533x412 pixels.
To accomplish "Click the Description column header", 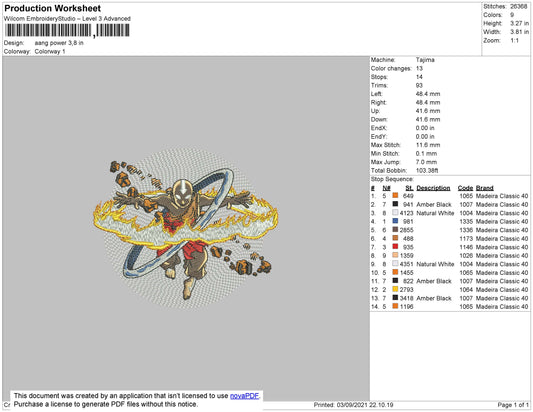I will click(x=433, y=188).
